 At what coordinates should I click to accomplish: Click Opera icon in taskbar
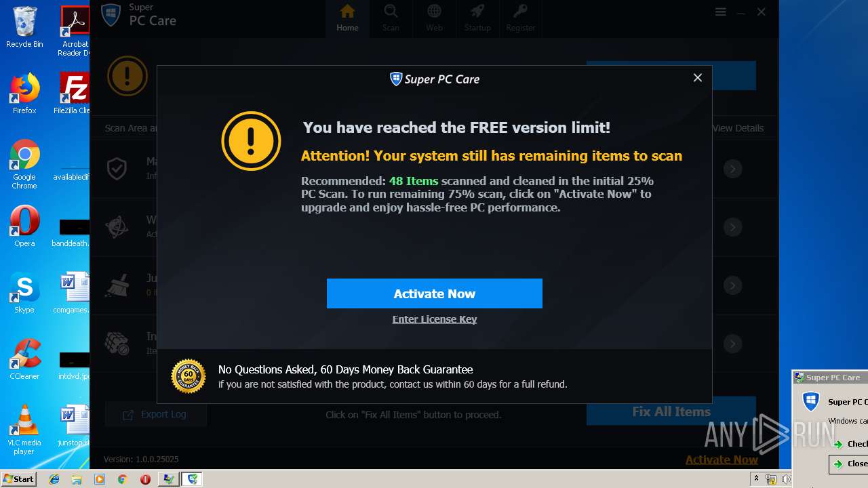145,479
